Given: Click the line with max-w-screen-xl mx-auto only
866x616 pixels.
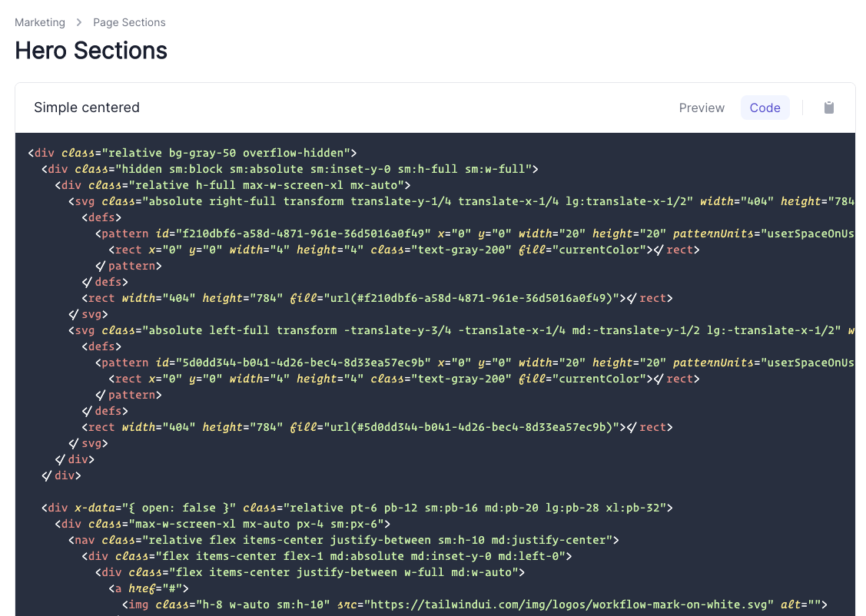Looking at the screenshot, I should pos(233,185).
